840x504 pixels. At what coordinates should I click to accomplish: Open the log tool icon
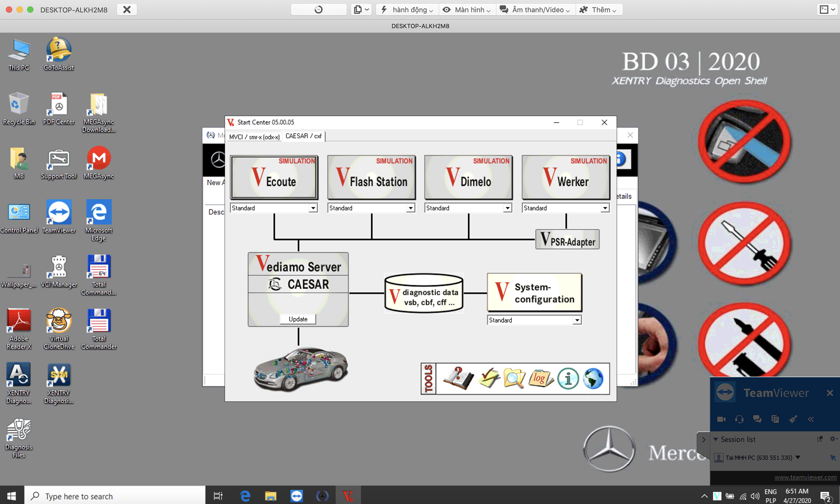[541, 379]
